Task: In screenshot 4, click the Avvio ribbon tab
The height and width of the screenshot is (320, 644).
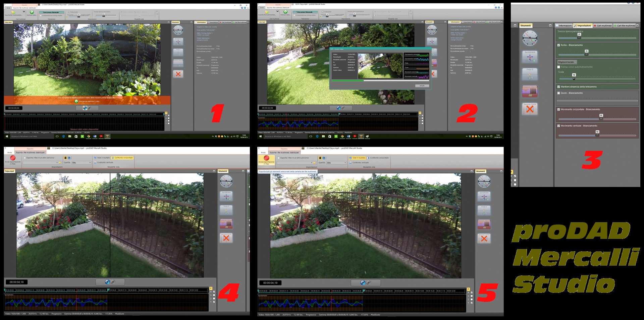Action: coord(10,152)
